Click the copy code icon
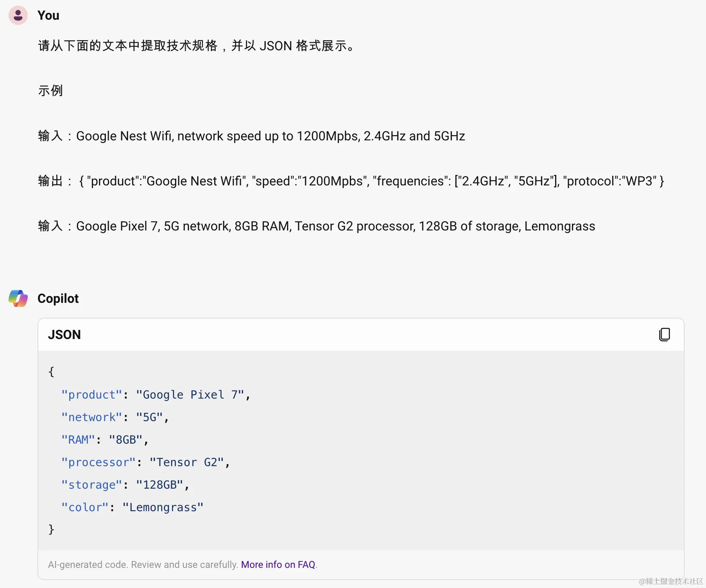The width and height of the screenshot is (706, 588). (x=665, y=334)
